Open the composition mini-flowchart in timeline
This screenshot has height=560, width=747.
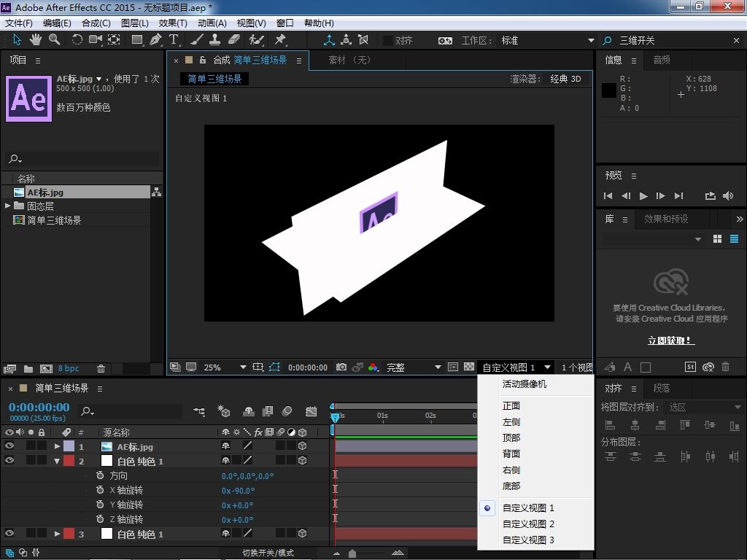coord(199,411)
